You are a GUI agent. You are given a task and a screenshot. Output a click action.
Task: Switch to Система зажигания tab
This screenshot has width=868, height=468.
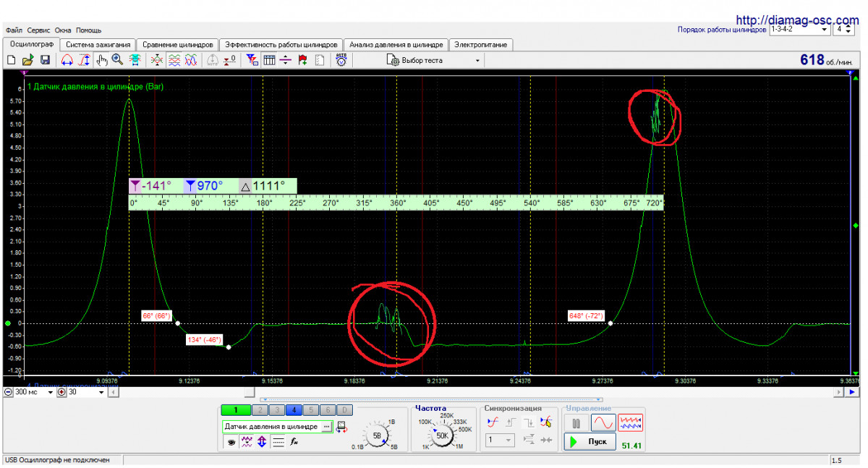(x=98, y=45)
